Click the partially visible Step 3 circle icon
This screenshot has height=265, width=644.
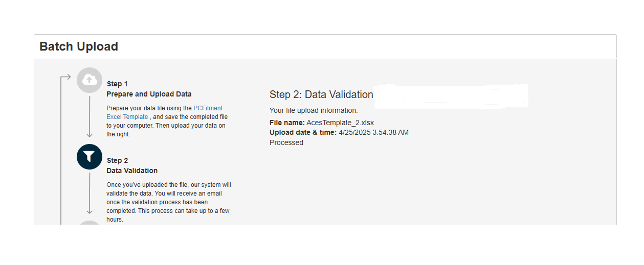[x=90, y=223]
